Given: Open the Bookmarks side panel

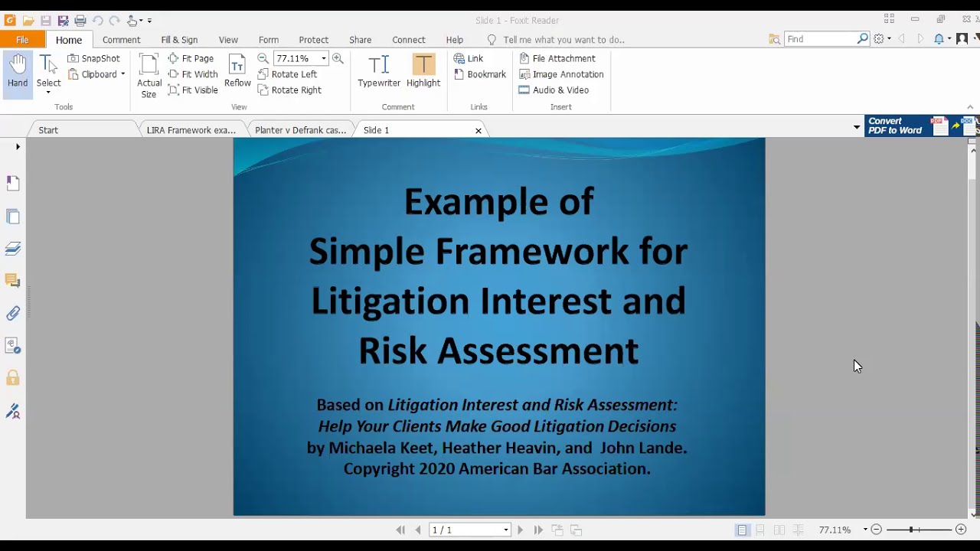Looking at the screenshot, I should 13,183.
